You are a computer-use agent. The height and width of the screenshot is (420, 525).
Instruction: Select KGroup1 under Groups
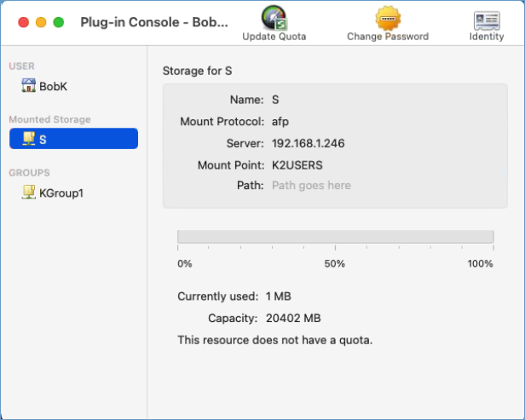[x=61, y=193]
